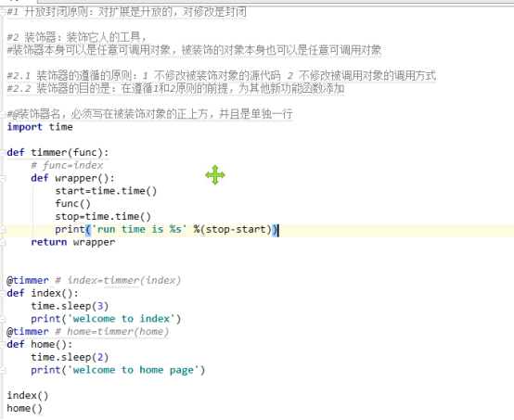Collapse the def index() fold marker
This screenshot has width=514, height=420.
click(x=3, y=293)
